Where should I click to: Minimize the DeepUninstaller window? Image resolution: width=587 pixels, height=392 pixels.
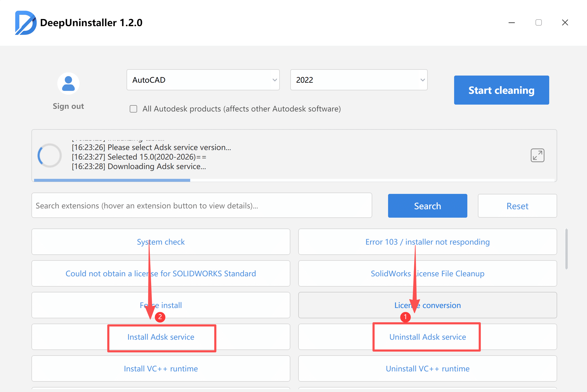coord(512,23)
